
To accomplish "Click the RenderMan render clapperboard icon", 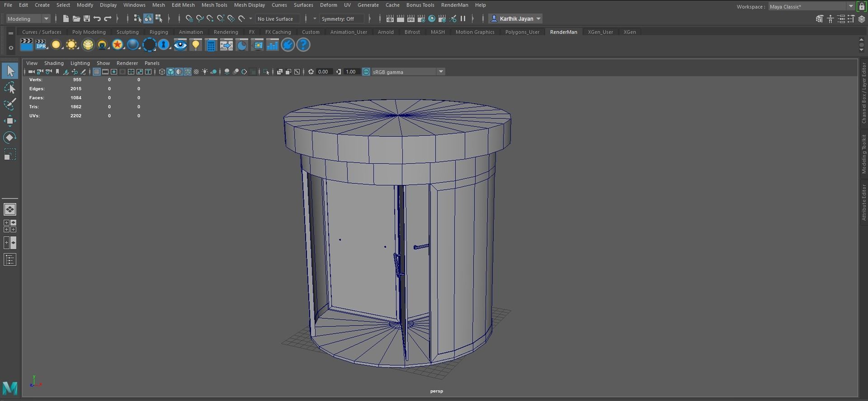I will pos(27,45).
